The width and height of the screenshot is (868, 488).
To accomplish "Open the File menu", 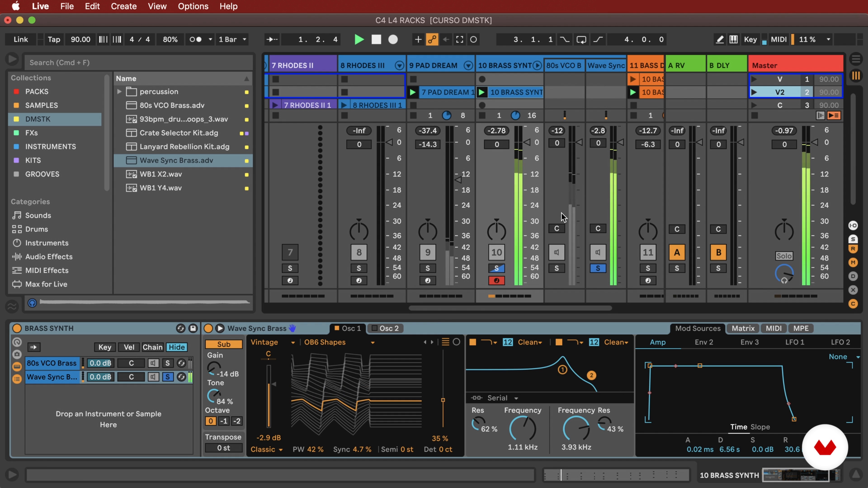I will (x=67, y=6).
